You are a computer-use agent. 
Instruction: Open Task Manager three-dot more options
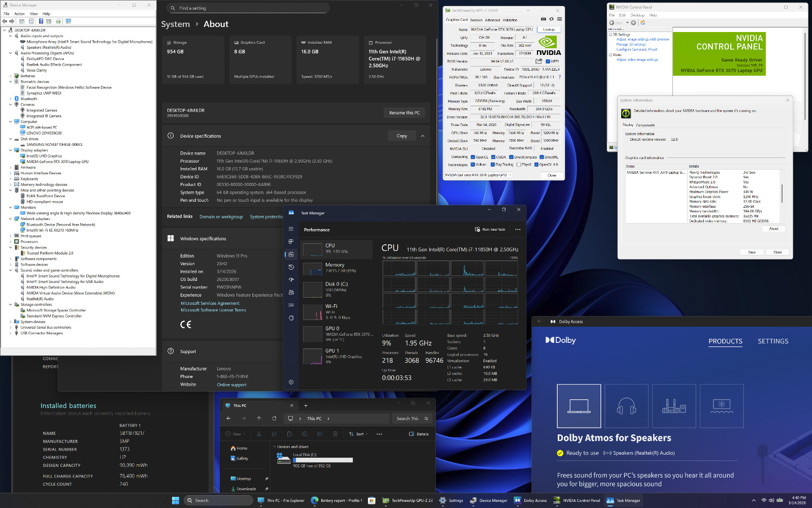(x=518, y=230)
